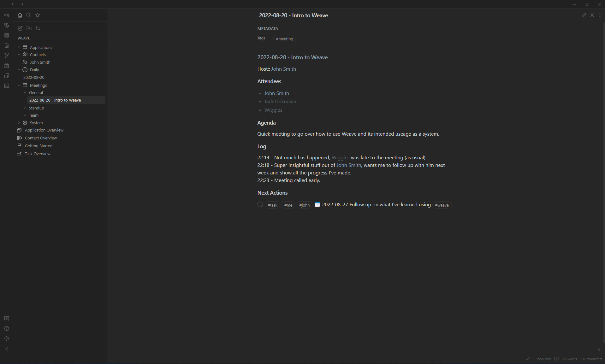Viewport: 605px width, 364px height.
Task: Follow John Smith link in Log
Action: click(348, 165)
